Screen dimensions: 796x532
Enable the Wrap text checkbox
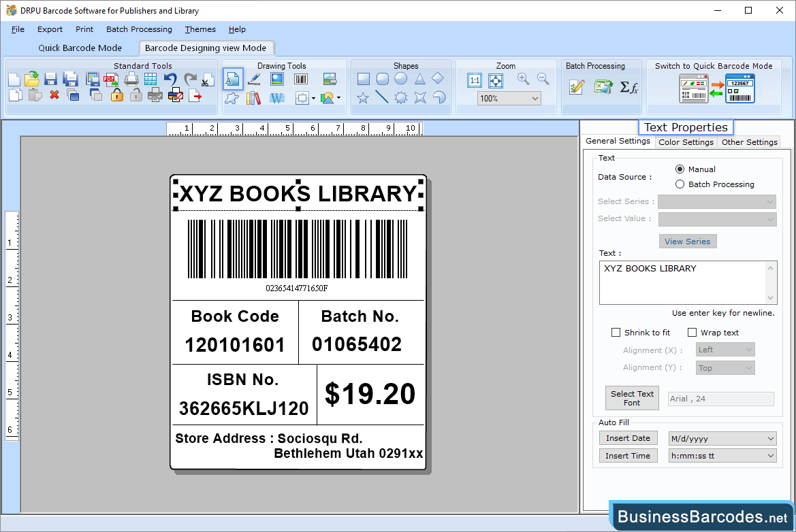click(692, 333)
